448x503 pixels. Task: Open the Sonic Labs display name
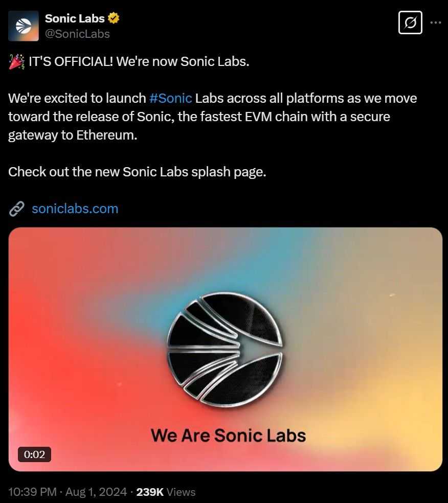75,19
